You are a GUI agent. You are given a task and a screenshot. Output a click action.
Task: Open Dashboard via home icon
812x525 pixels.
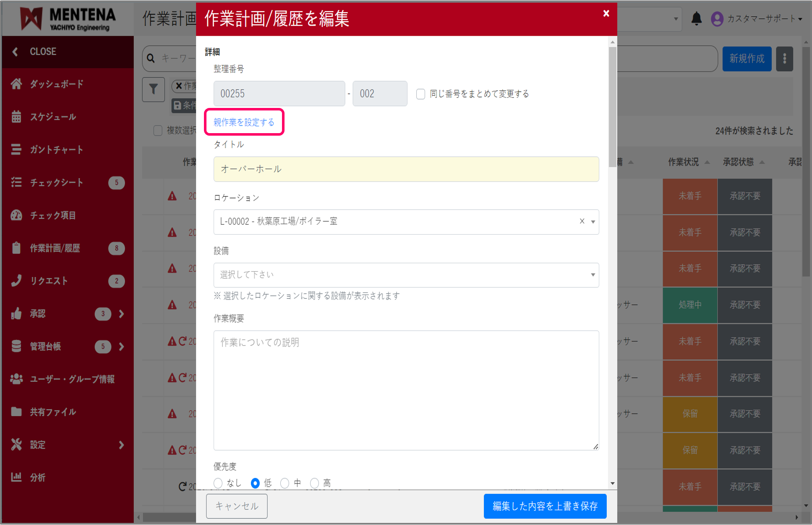[16, 84]
